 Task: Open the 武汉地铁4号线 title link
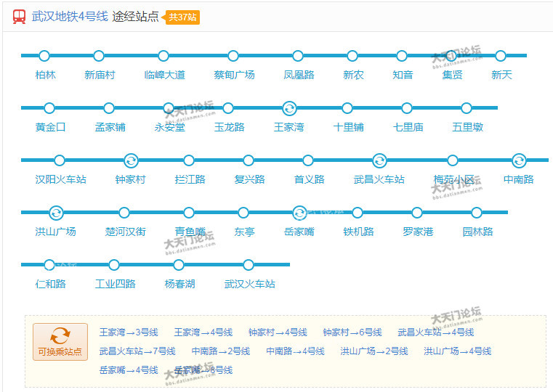70,17
